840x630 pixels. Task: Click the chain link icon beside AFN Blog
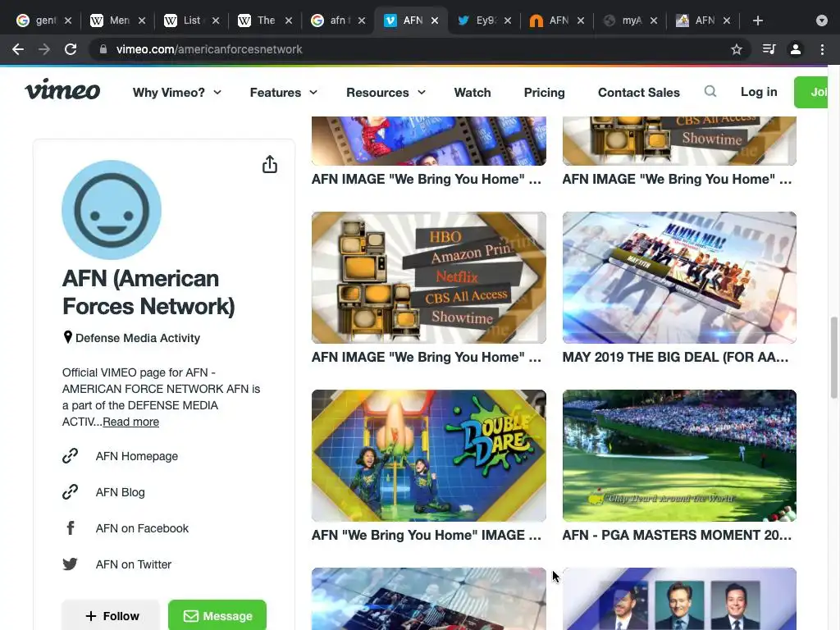[71, 492]
